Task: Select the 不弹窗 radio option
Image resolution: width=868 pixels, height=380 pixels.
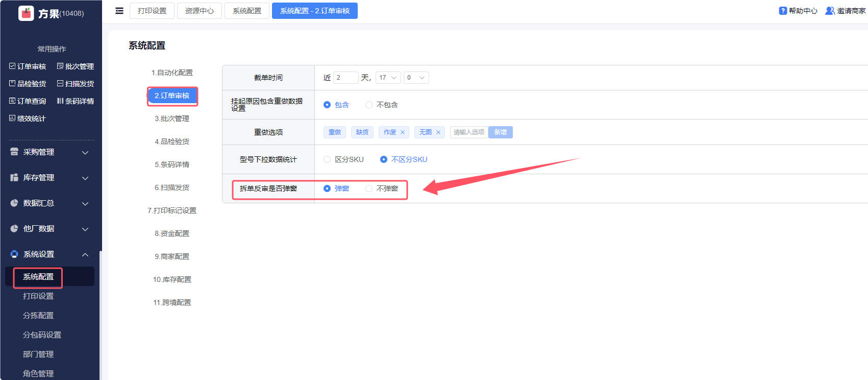Action: coord(369,188)
